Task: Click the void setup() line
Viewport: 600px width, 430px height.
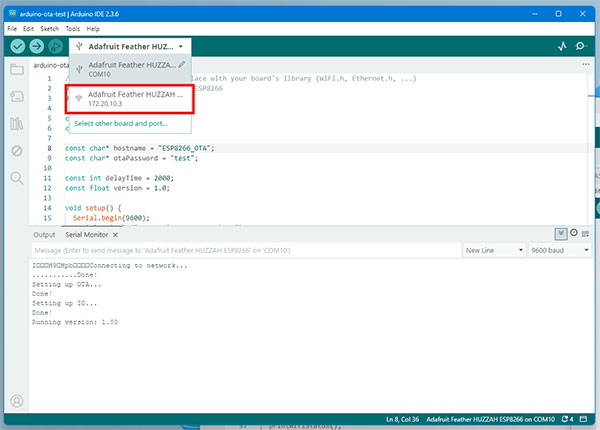Action: 93,208
